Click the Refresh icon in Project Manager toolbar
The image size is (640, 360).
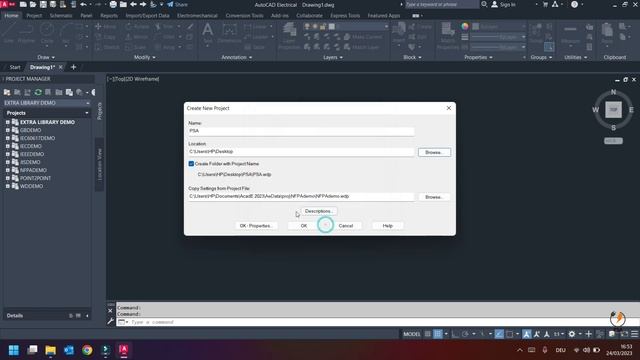pos(38,93)
